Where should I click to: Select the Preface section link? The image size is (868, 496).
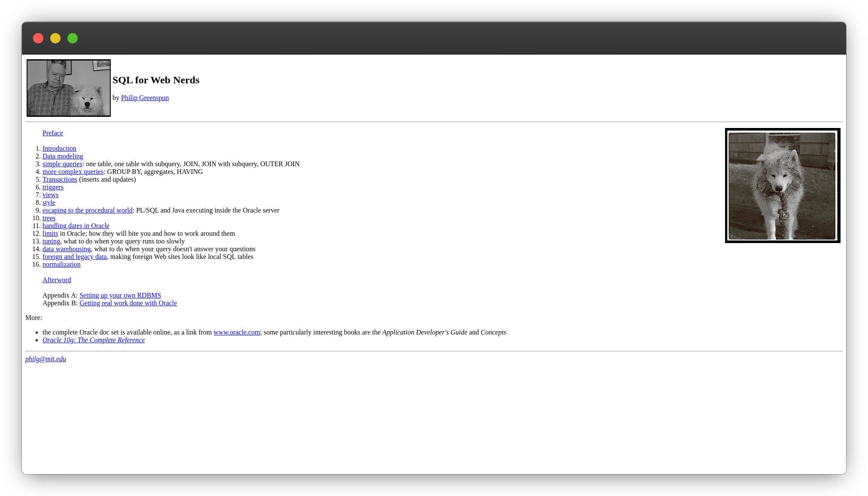[52, 133]
